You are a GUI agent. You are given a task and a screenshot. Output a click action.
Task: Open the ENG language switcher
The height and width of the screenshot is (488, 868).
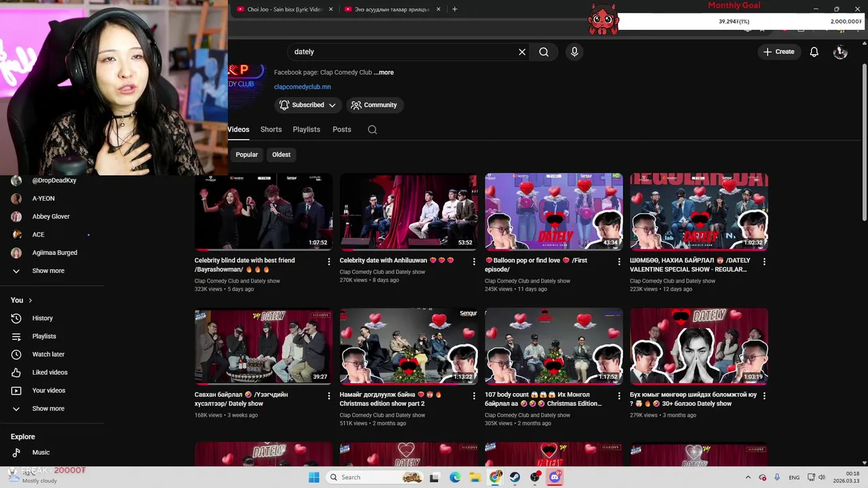793,478
